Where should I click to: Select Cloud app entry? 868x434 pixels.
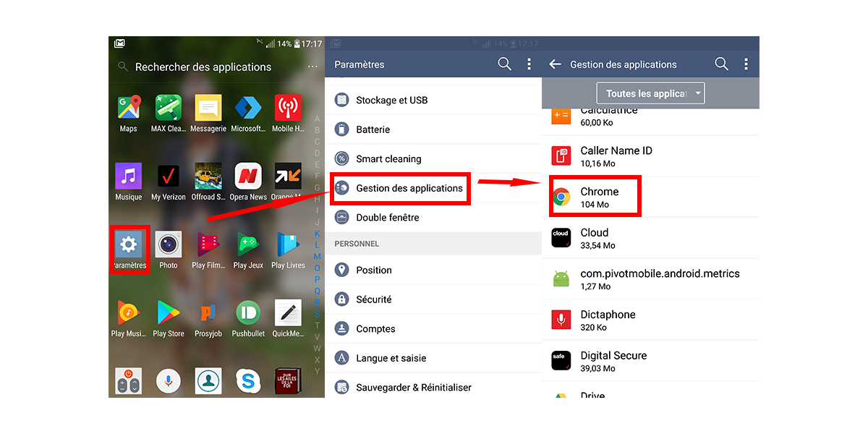[650, 238]
